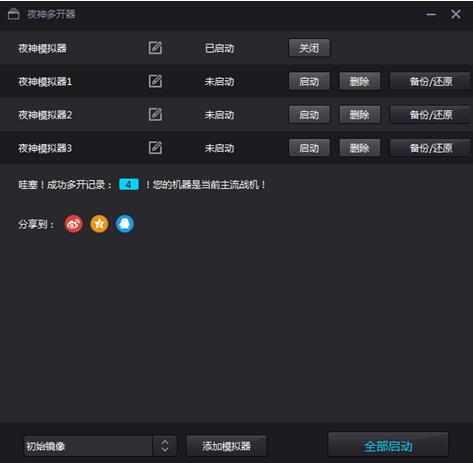Click the 夜神多开器 title bar app icon
The image size is (473, 463).
tap(13, 14)
